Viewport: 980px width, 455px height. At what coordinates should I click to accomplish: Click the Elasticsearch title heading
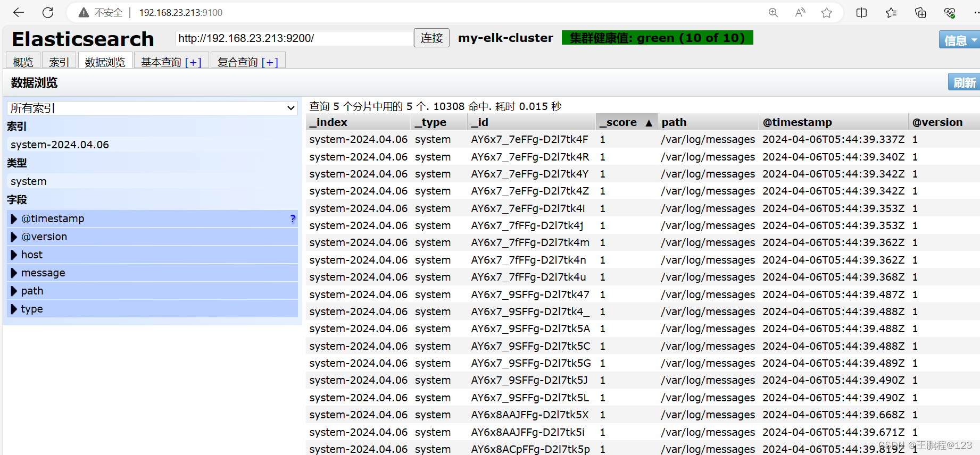(x=83, y=39)
